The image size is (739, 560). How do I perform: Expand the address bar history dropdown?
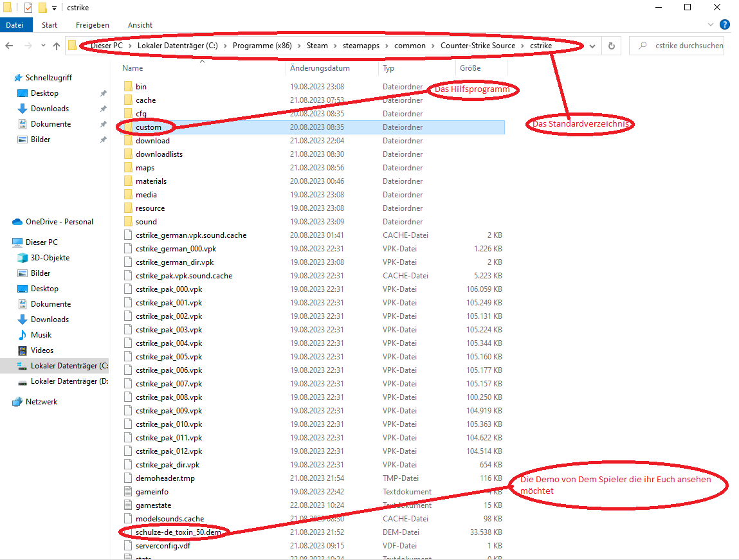pyautogui.click(x=592, y=46)
